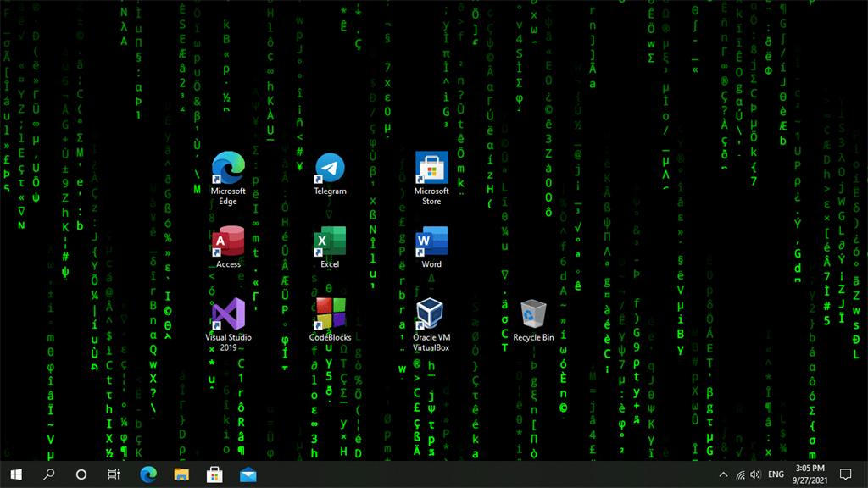Open the Action Center notifications icon
The height and width of the screenshot is (488, 868).
pos(845,474)
